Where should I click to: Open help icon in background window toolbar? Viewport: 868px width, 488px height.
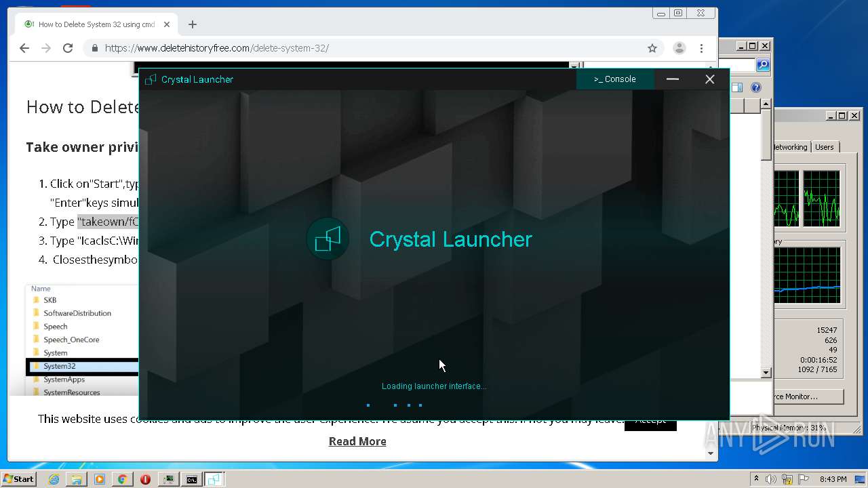756,87
